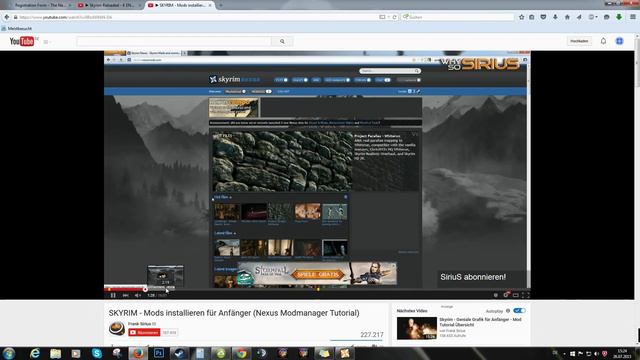
Task: Enter fullscreen on the video player
Action: click(x=526, y=295)
